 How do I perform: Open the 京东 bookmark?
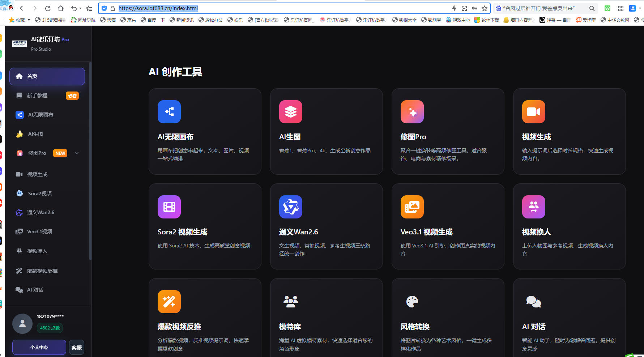pos(128,20)
